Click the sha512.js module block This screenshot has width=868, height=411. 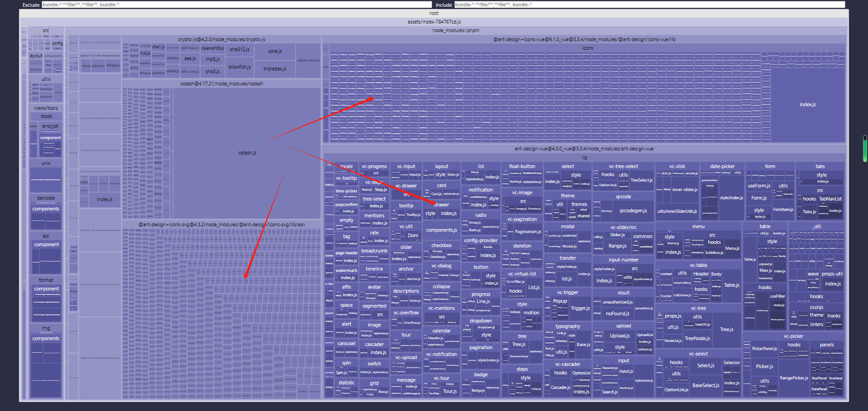239,49
